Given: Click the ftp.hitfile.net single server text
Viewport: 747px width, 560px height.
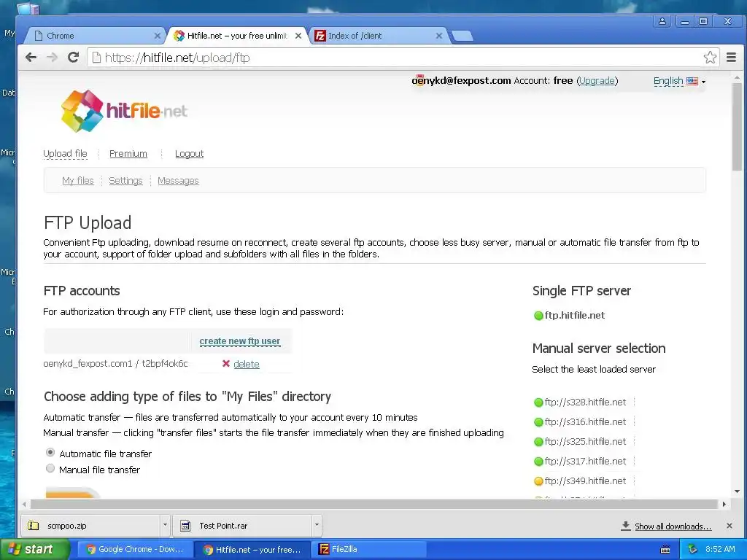Looking at the screenshot, I should (x=575, y=315).
